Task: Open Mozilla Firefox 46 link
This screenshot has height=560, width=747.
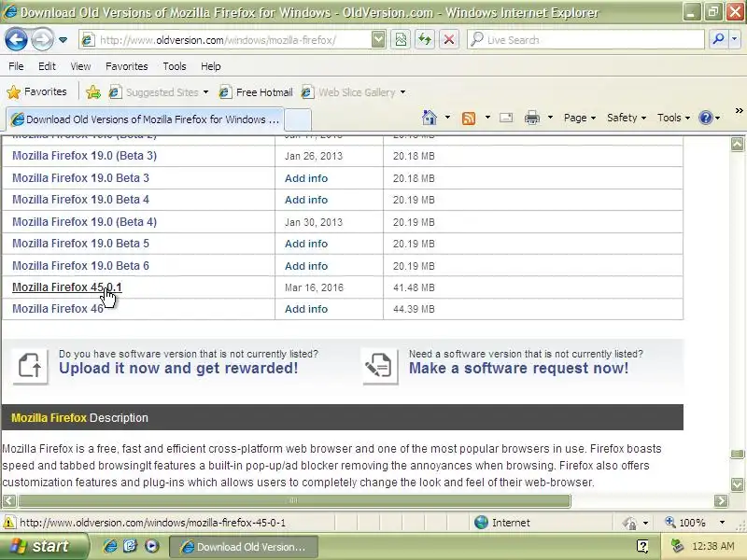Action: [58, 309]
